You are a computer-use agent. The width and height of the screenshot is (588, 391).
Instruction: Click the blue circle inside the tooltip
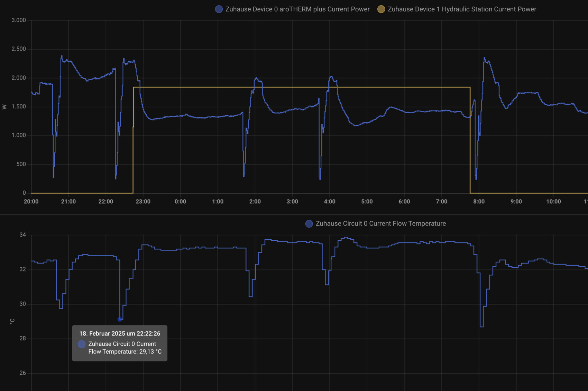click(82, 344)
